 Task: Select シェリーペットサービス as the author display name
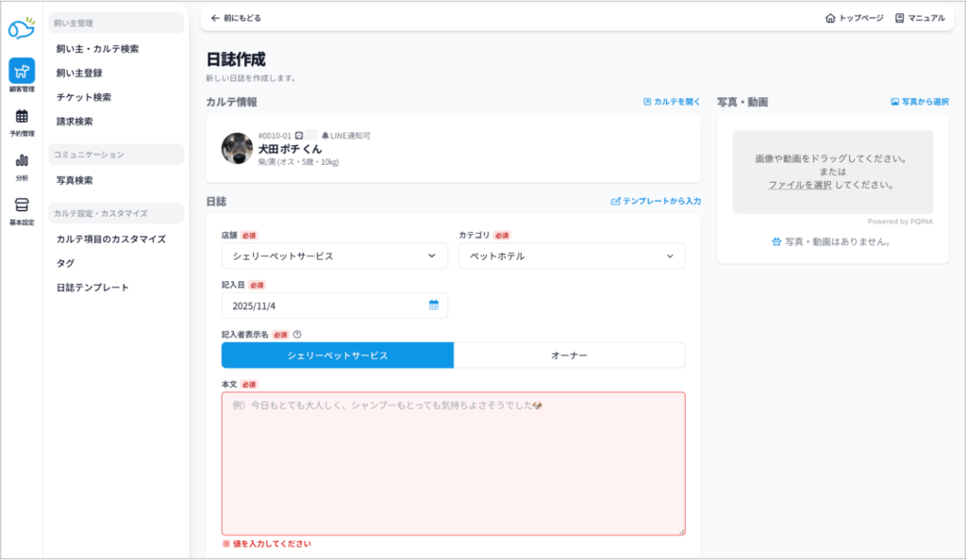(x=338, y=355)
